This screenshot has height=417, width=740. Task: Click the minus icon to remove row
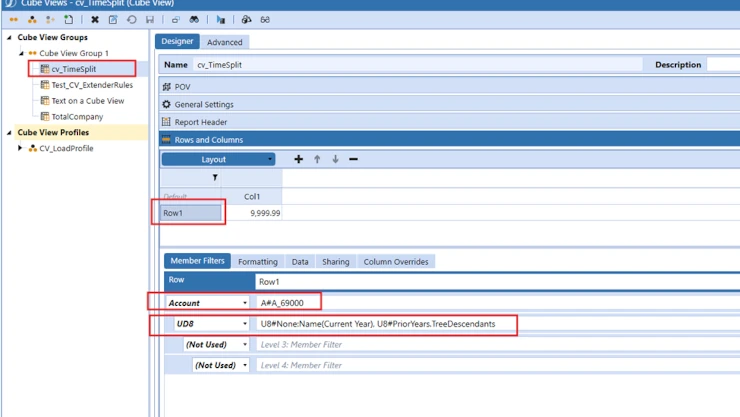[353, 159]
